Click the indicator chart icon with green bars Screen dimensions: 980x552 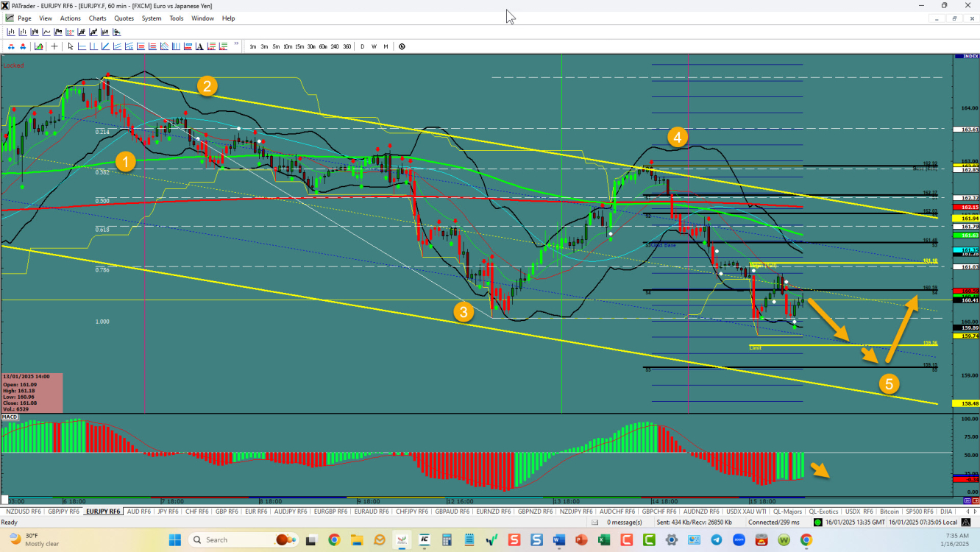click(38, 46)
